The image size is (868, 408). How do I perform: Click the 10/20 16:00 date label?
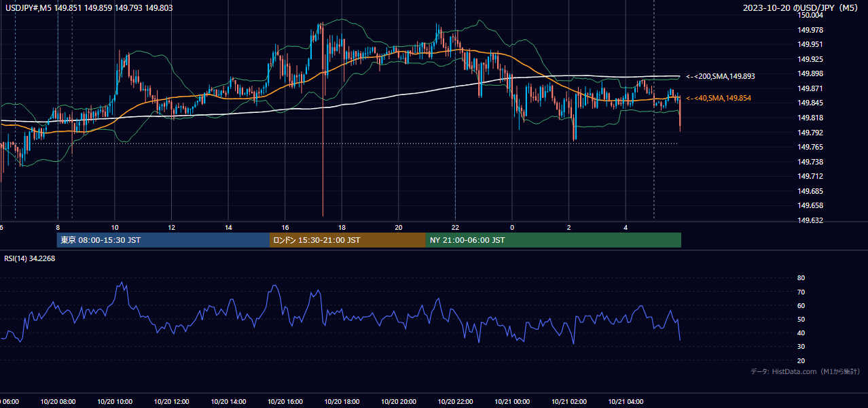tap(285, 402)
